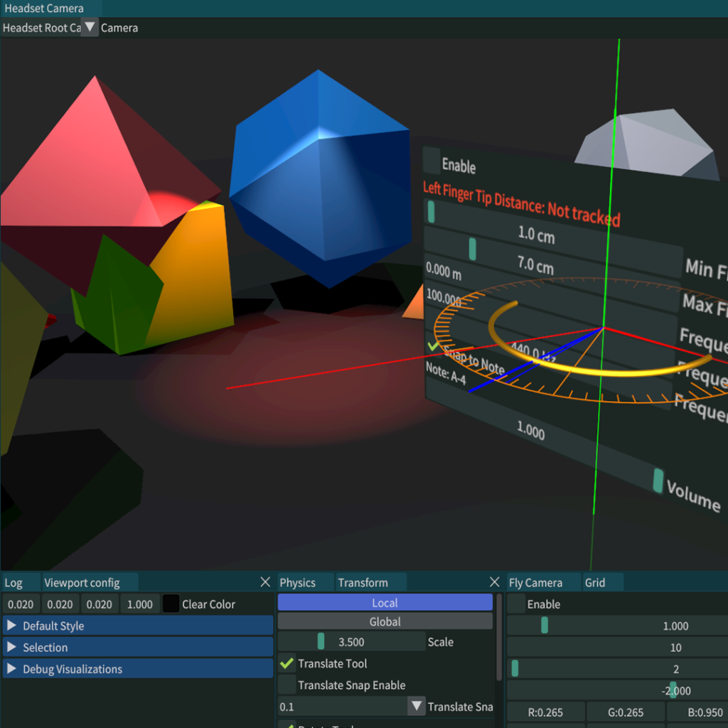Switch to the Viewport config tab
This screenshot has height=728, width=728.
click(82, 583)
